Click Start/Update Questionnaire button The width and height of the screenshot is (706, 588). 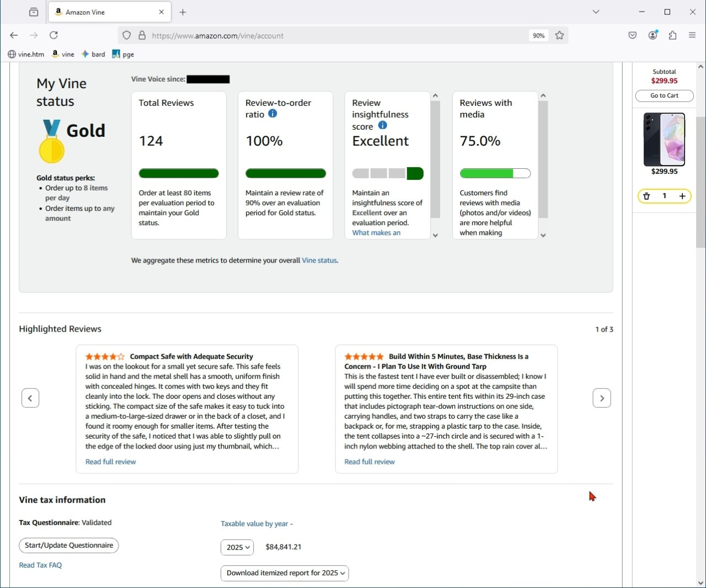pos(69,546)
